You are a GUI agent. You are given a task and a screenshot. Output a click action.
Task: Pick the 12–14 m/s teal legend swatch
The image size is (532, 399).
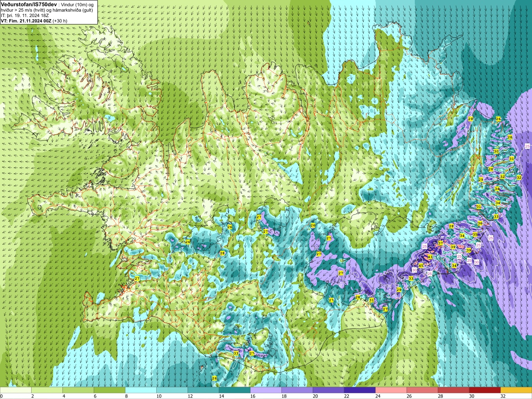point(204,390)
